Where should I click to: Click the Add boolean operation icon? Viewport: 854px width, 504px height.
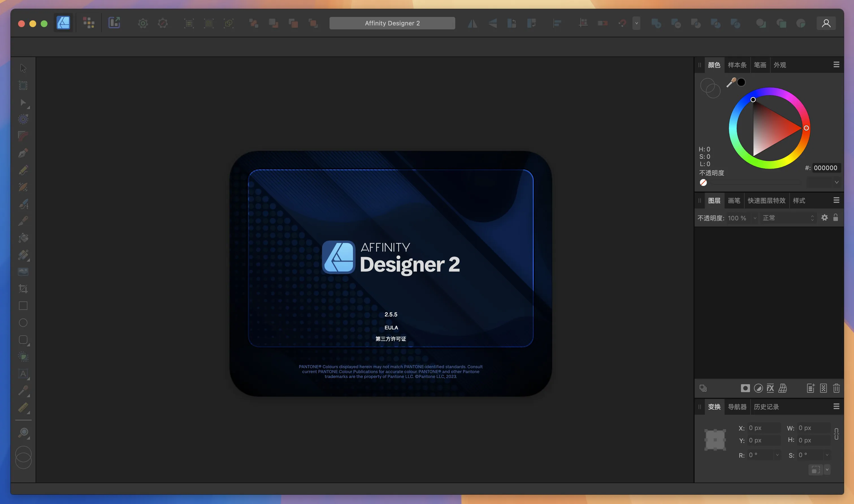click(656, 23)
